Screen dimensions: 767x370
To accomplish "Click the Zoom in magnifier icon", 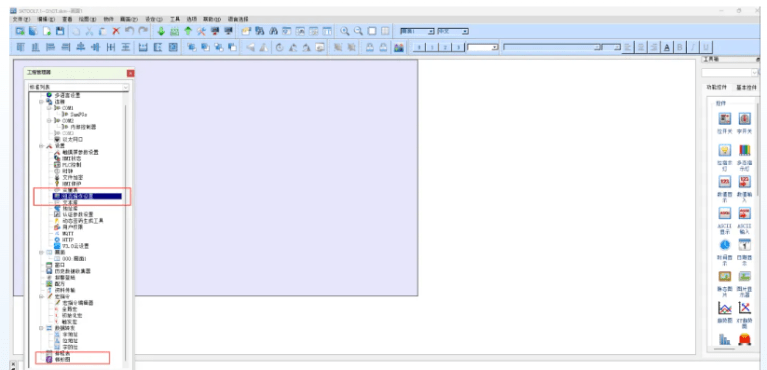I will [345, 31].
